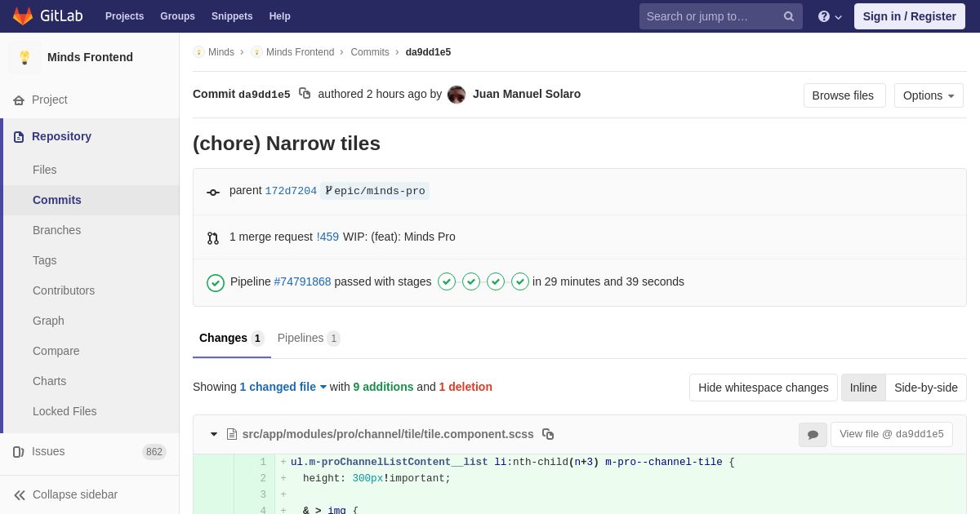Copy commit SHA with clipboard icon

tap(305, 94)
